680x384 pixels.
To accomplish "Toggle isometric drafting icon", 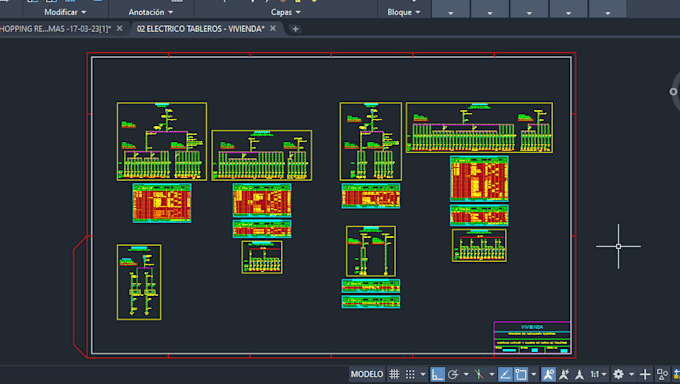I will 479,374.
